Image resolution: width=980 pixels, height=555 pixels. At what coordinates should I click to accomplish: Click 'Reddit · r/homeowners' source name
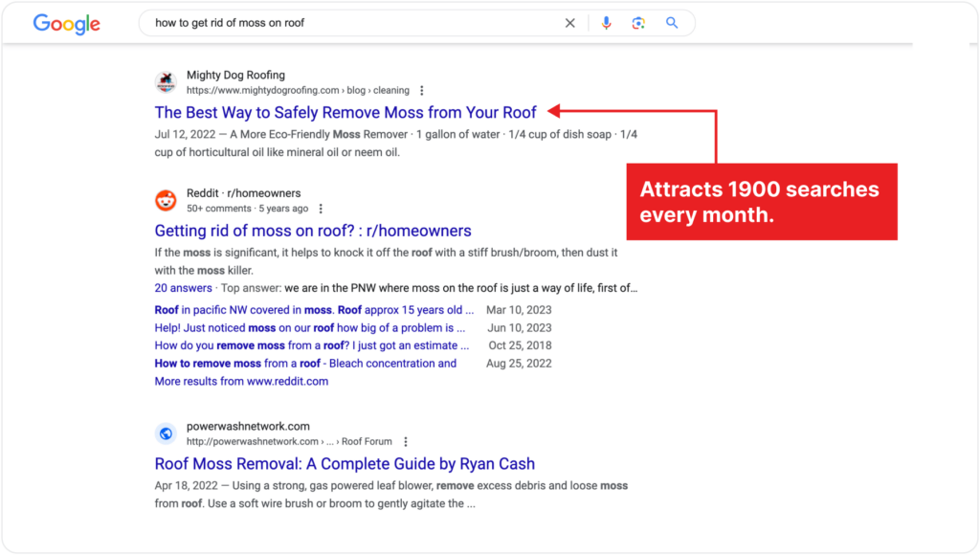click(244, 193)
